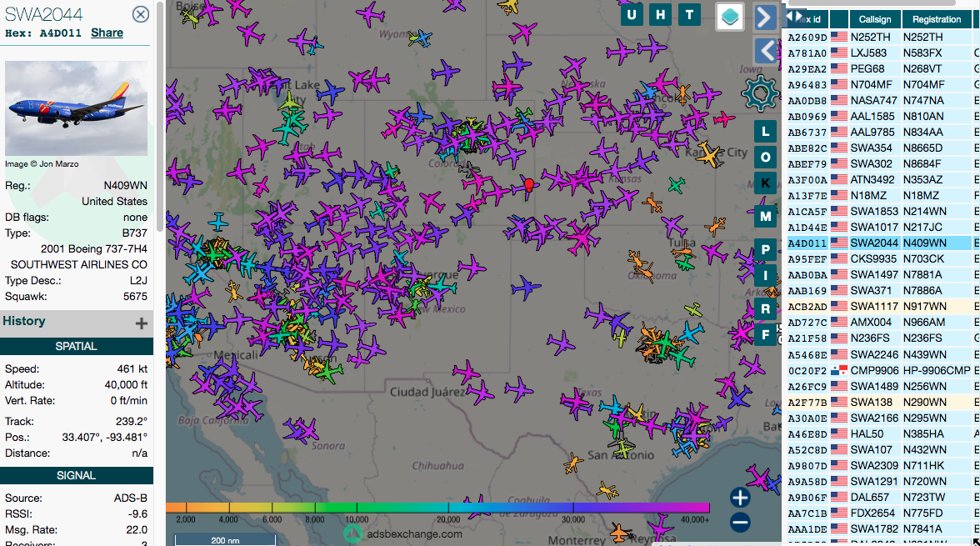This screenshot has width=980, height=546.
Task: Toggle the L map button
Action: [x=766, y=132]
